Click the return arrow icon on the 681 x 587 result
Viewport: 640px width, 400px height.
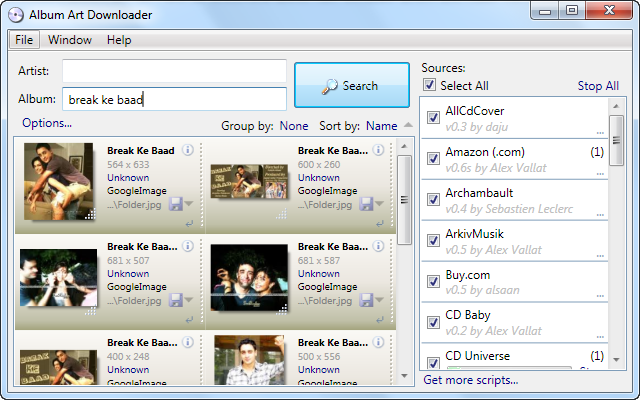click(380, 320)
